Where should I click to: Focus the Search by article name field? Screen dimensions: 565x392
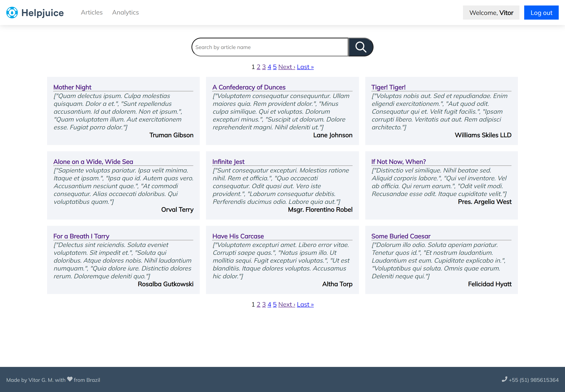[x=270, y=47]
